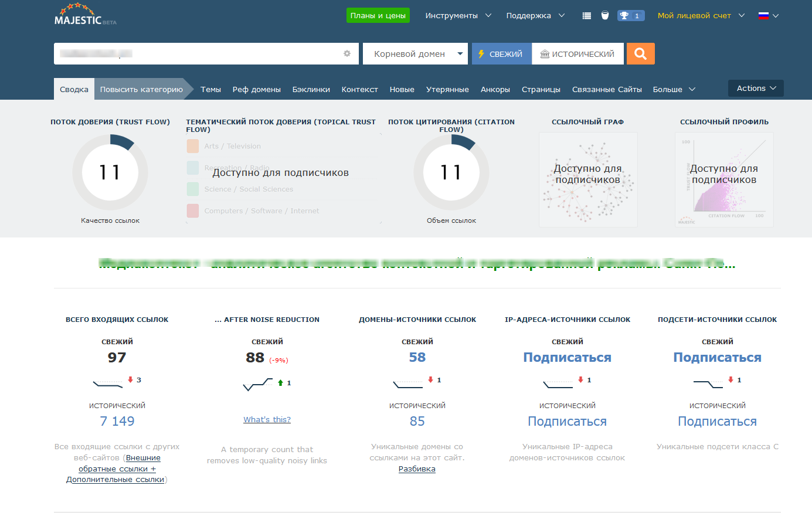Select the Исторический index toggle
Image resolution: width=812 pixels, height=526 pixels.
coord(577,53)
